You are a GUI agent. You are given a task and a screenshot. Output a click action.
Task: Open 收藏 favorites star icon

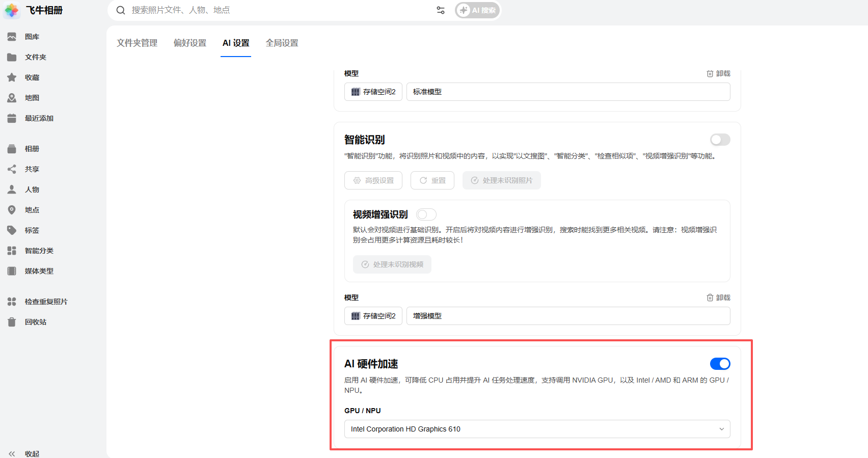pyautogui.click(x=12, y=77)
